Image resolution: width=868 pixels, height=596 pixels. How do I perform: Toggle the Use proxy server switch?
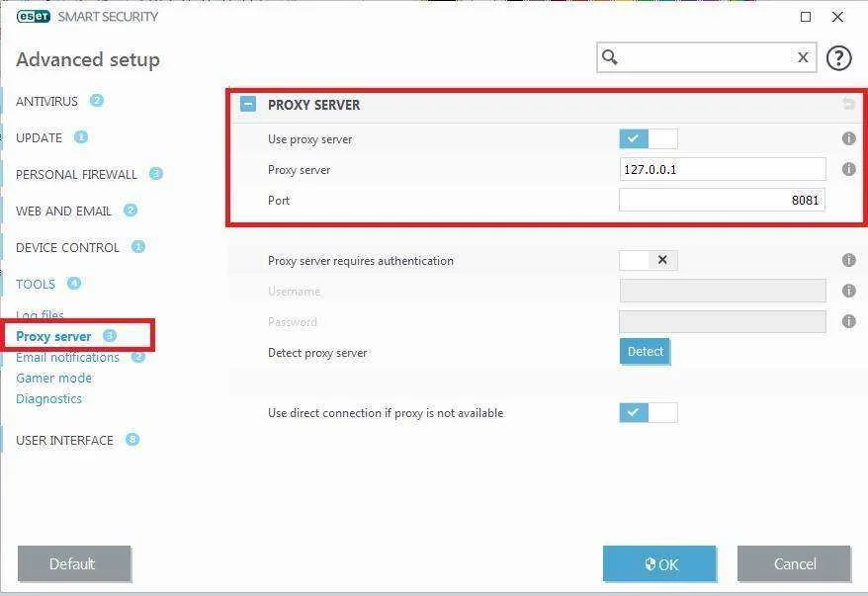click(x=649, y=138)
